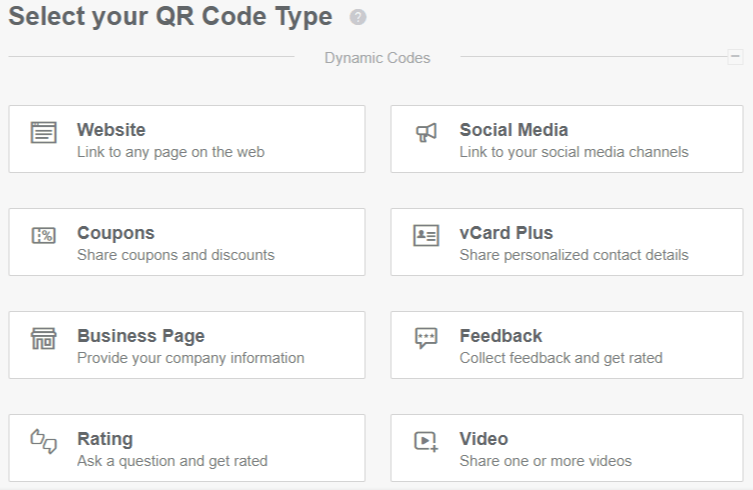Click the Website browser-window icon
Screen dimensions: 753x490
[x=43, y=133]
